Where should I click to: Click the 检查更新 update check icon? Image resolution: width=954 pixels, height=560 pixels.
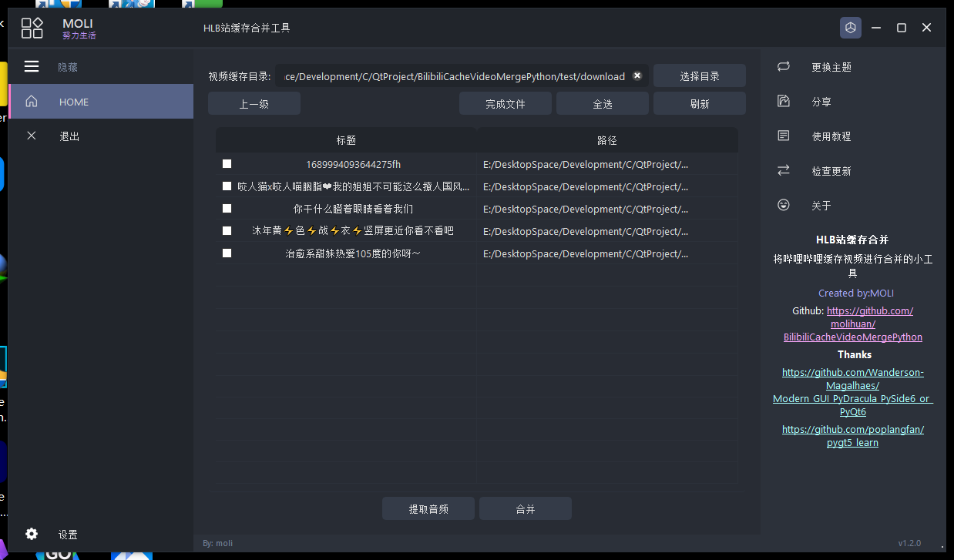(784, 170)
